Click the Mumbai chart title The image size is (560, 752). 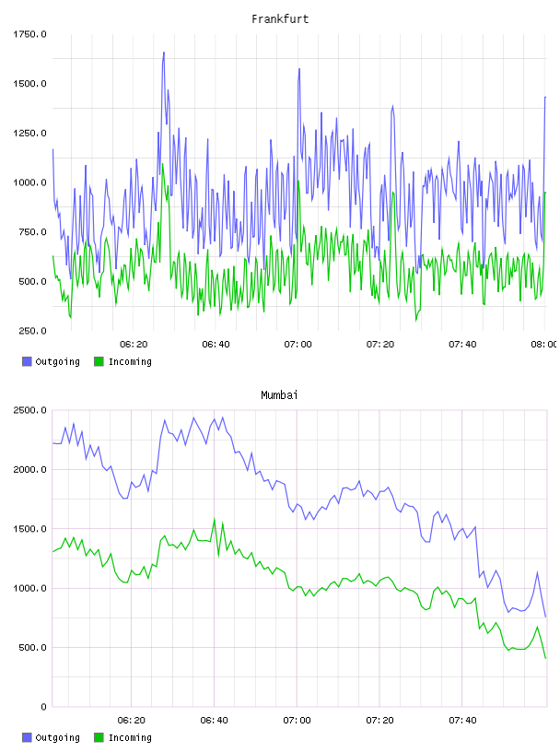tap(279, 395)
